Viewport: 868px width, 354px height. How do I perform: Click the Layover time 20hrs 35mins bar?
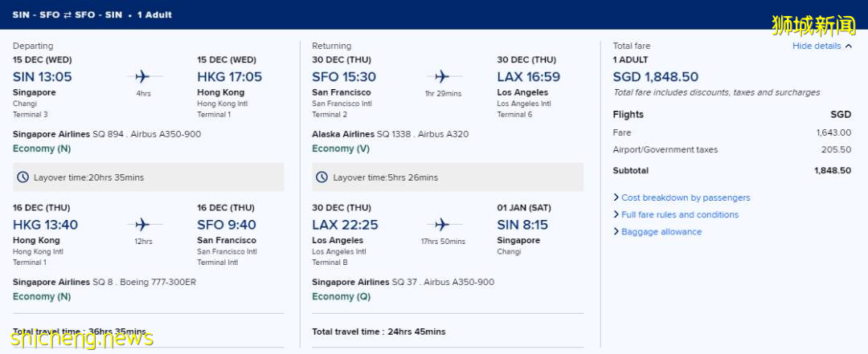click(x=149, y=177)
